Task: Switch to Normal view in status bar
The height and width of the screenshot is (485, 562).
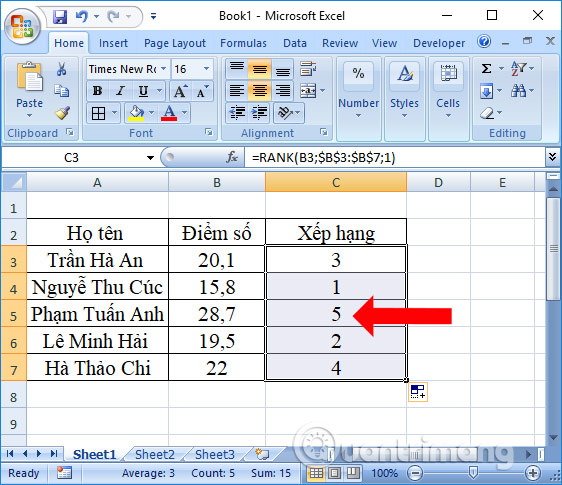Action: pos(316,473)
